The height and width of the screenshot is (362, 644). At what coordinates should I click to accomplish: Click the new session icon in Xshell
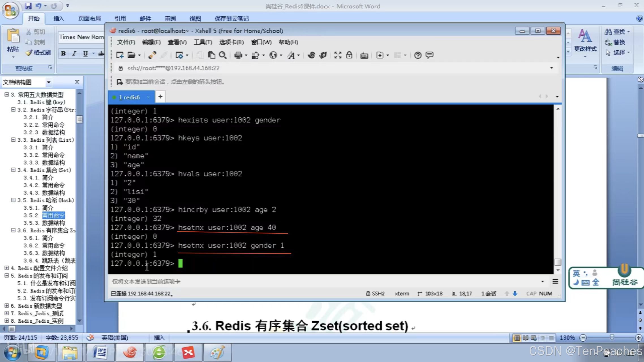(120, 55)
